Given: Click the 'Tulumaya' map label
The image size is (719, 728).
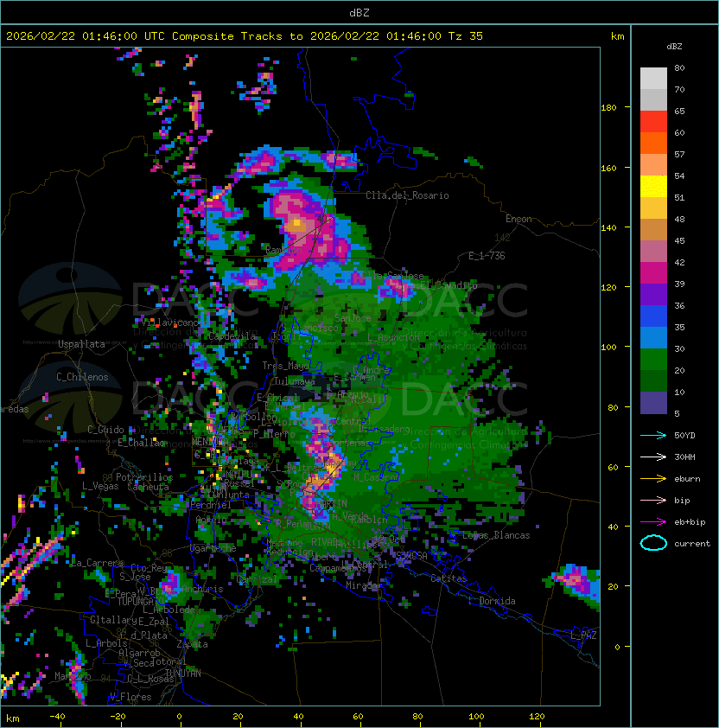Looking at the screenshot, I should 295,381.
